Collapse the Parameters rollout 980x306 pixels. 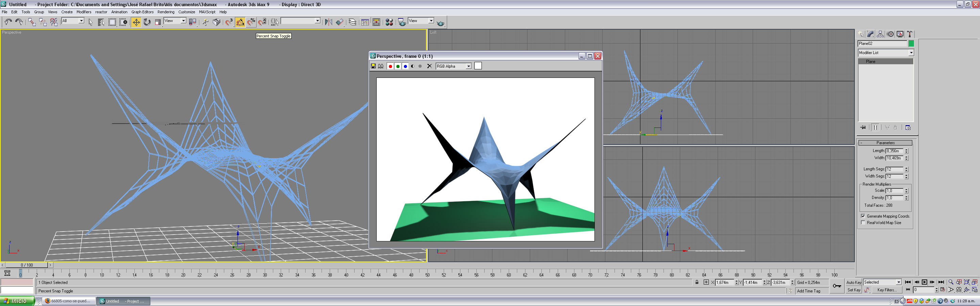[885, 143]
